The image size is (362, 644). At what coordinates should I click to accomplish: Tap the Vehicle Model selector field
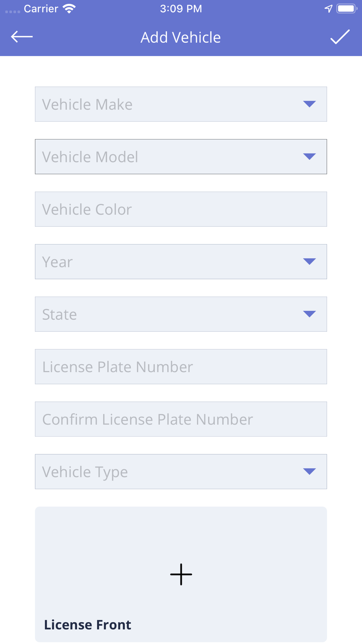point(181,156)
